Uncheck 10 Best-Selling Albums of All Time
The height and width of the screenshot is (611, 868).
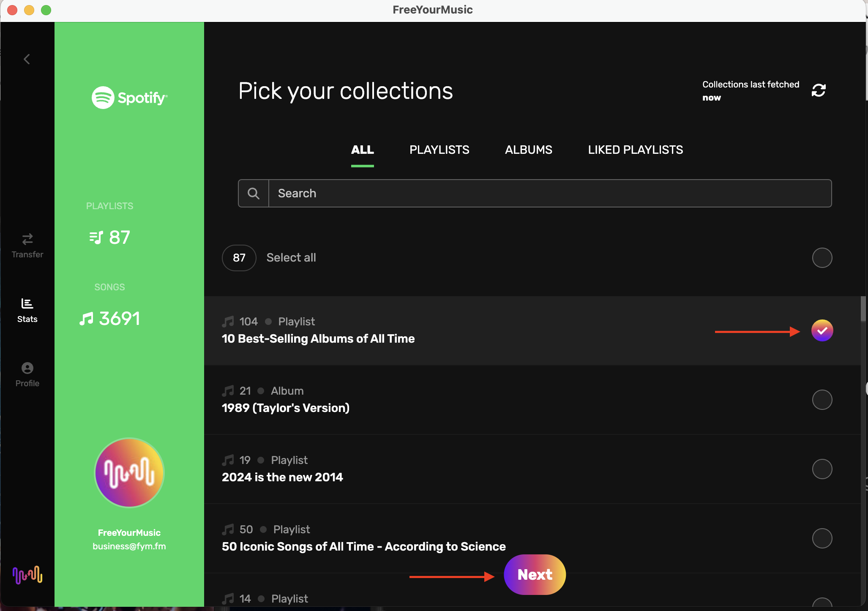822,330
